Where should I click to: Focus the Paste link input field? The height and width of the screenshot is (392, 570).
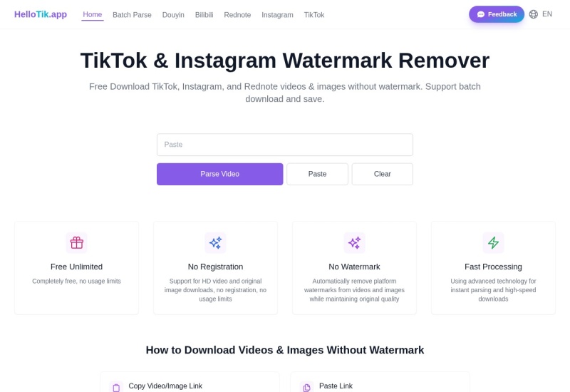(285, 145)
